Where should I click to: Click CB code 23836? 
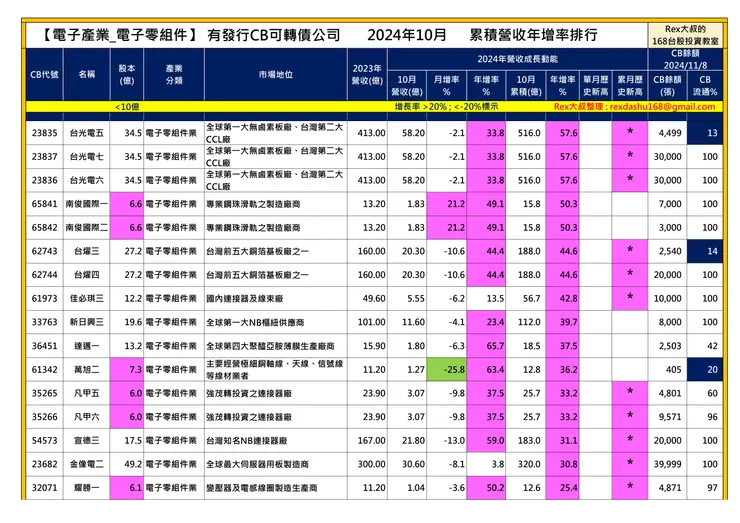pos(44,180)
